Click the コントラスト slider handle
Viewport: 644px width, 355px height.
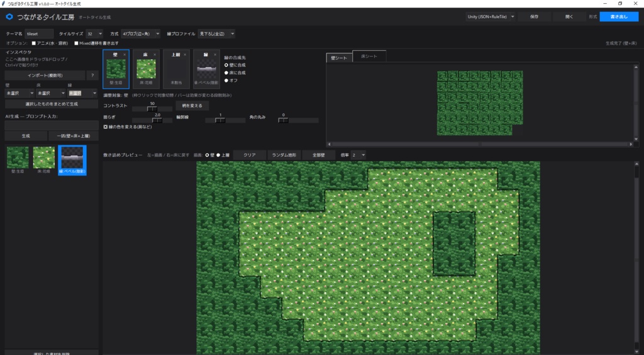pyautogui.click(x=152, y=109)
